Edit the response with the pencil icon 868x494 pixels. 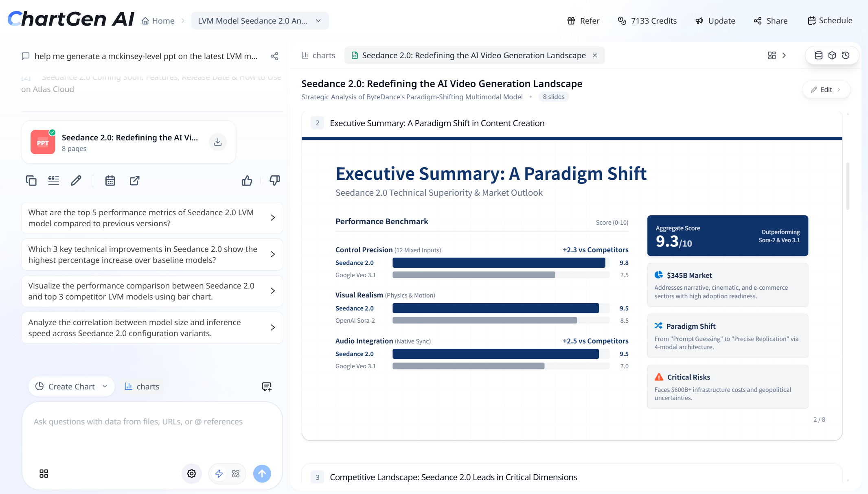pyautogui.click(x=76, y=180)
